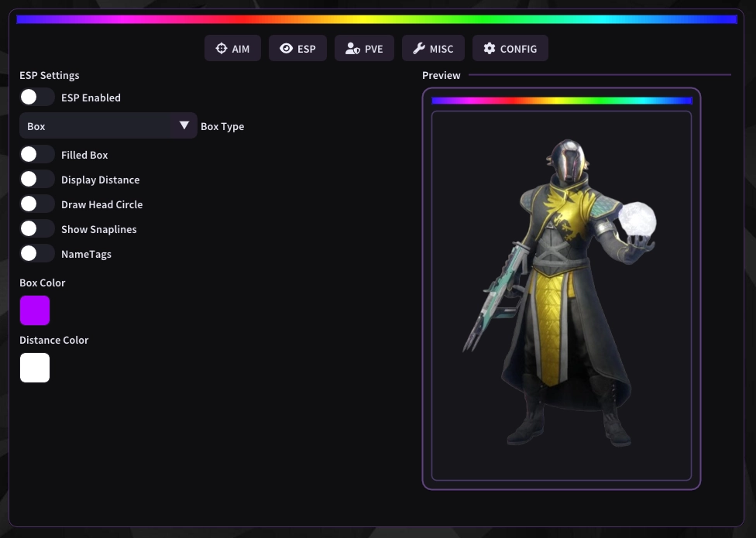Image resolution: width=756 pixels, height=538 pixels.
Task: Click the crosshair icon on the AIM tab
Action: (x=221, y=49)
